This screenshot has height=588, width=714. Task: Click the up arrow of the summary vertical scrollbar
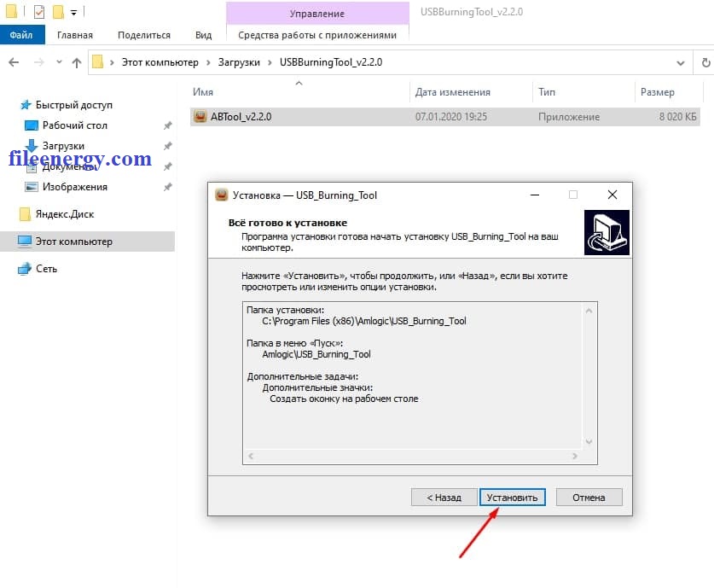pyautogui.click(x=589, y=311)
